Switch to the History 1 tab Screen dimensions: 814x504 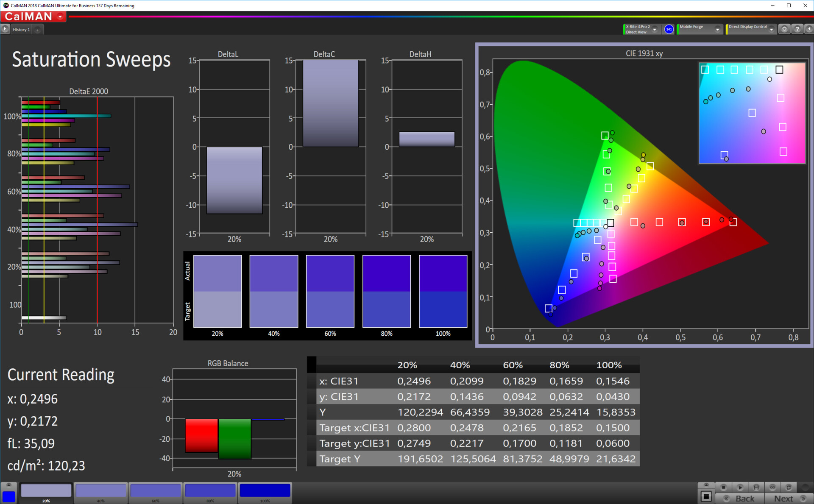click(21, 30)
